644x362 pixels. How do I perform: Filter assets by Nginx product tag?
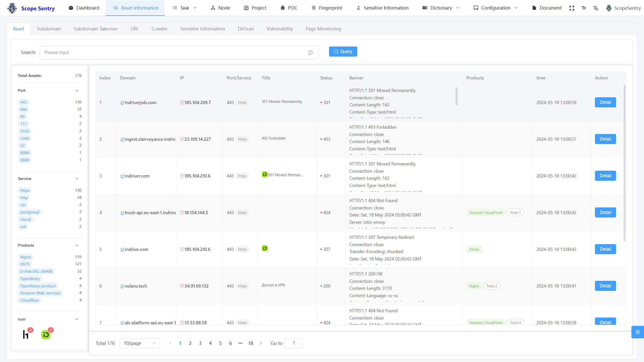pyautogui.click(x=26, y=257)
